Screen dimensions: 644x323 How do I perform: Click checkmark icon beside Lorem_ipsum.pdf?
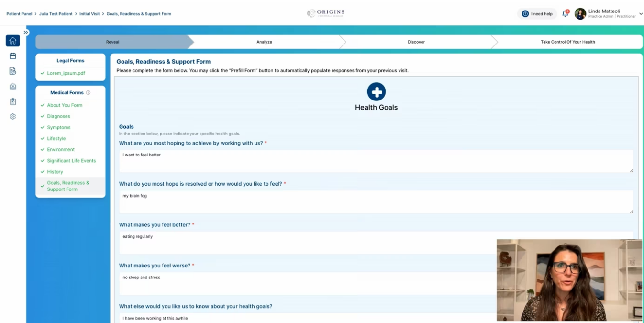point(43,73)
